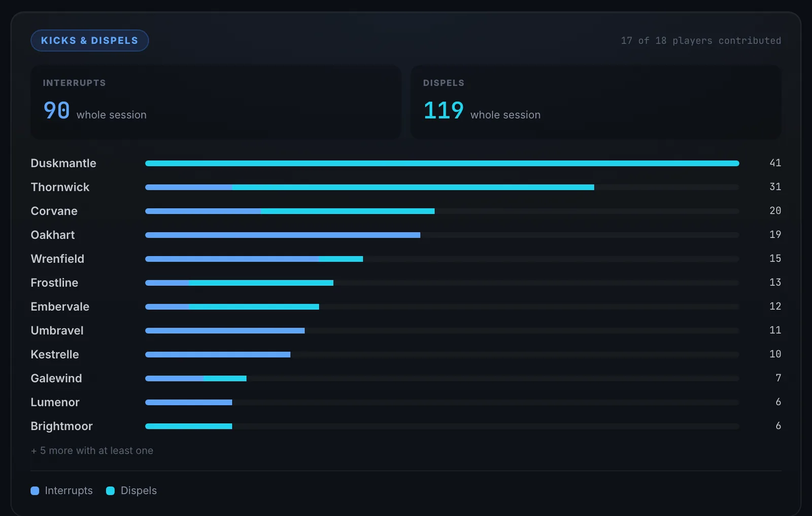The height and width of the screenshot is (516, 812).
Task: Select the Dispels 119 summary card
Action: (596, 102)
